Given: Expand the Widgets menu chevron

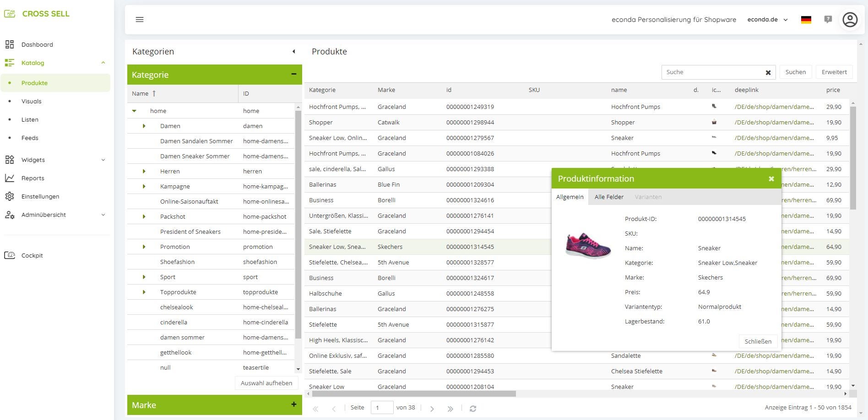Looking at the screenshot, I should (103, 160).
